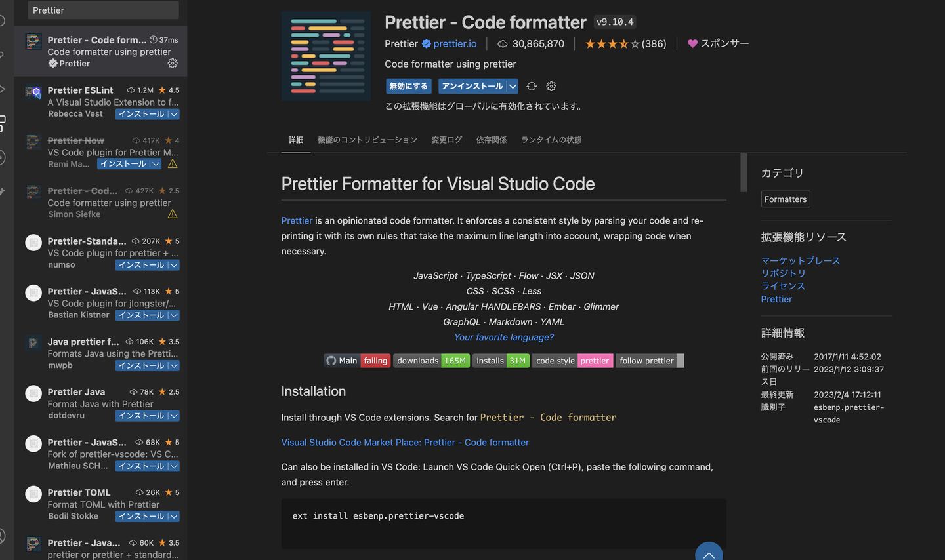Click the Prettier extension logo image
This screenshot has width=945, height=560.
pyautogui.click(x=326, y=56)
